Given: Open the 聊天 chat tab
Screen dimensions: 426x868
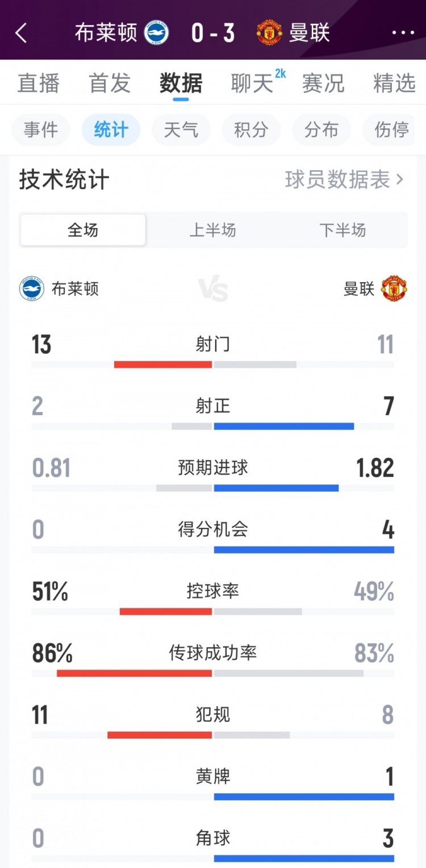Looking at the screenshot, I should click(x=252, y=83).
